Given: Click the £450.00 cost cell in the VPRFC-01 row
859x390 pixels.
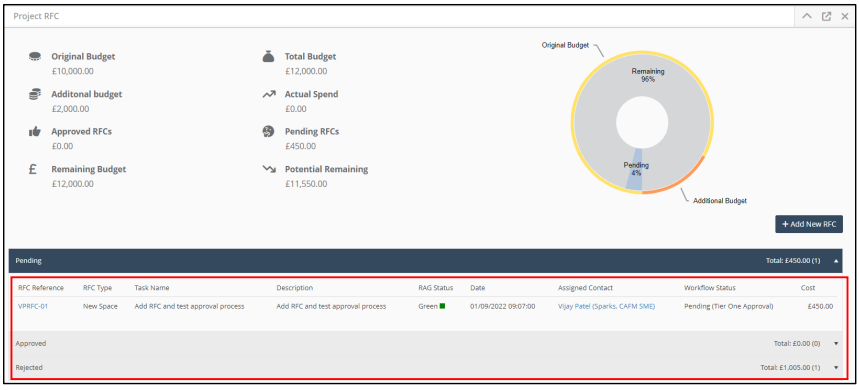Looking at the screenshot, I should pos(820,306).
